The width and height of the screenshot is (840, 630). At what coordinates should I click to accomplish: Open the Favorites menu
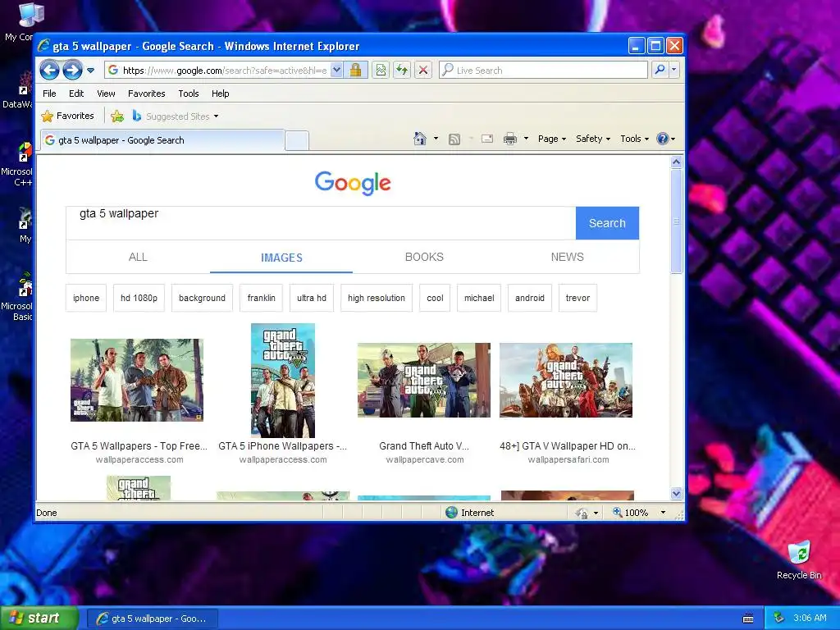(x=146, y=94)
